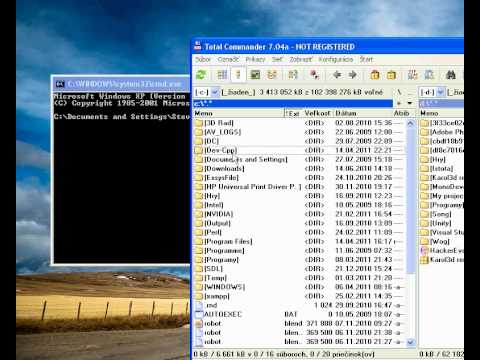This screenshot has height=360, width=480.
Task: Select the [3D Rad] folder
Action: pos(300,123)
